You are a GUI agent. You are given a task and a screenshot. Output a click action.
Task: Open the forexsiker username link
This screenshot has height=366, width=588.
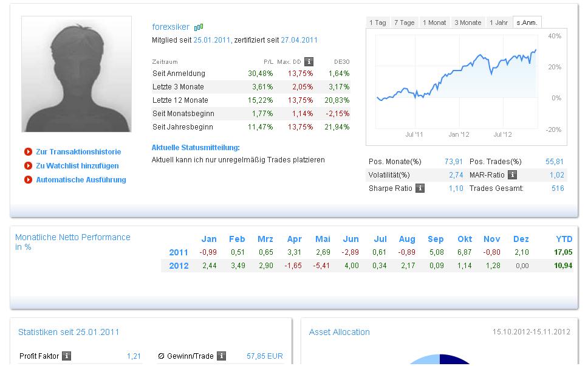pos(171,27)
